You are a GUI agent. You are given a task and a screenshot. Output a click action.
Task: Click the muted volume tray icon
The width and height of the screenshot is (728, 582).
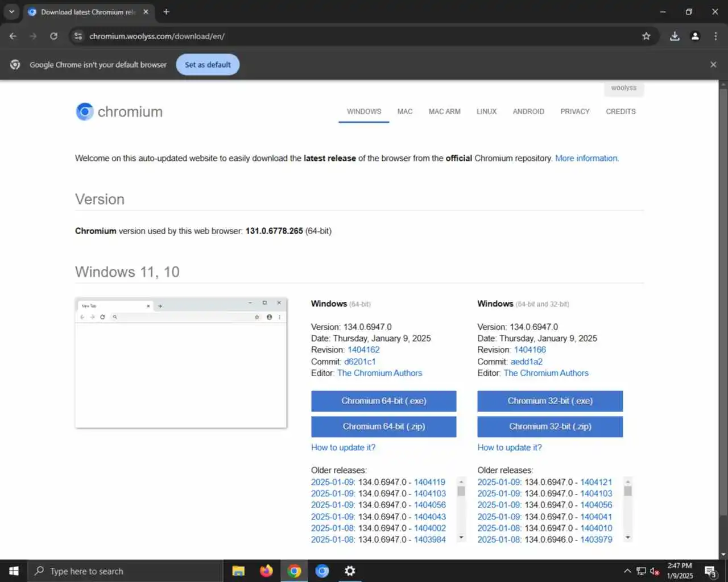pos(655,571)
